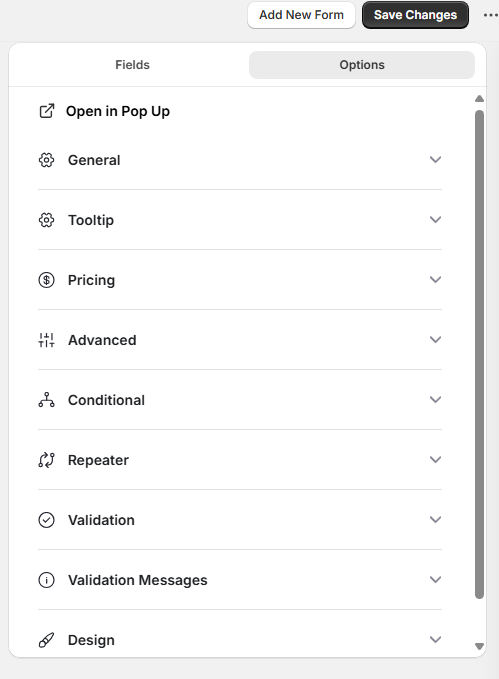Expand the General section chevron
The width and height of the screenshot is (499, 679).
(435, 159)
